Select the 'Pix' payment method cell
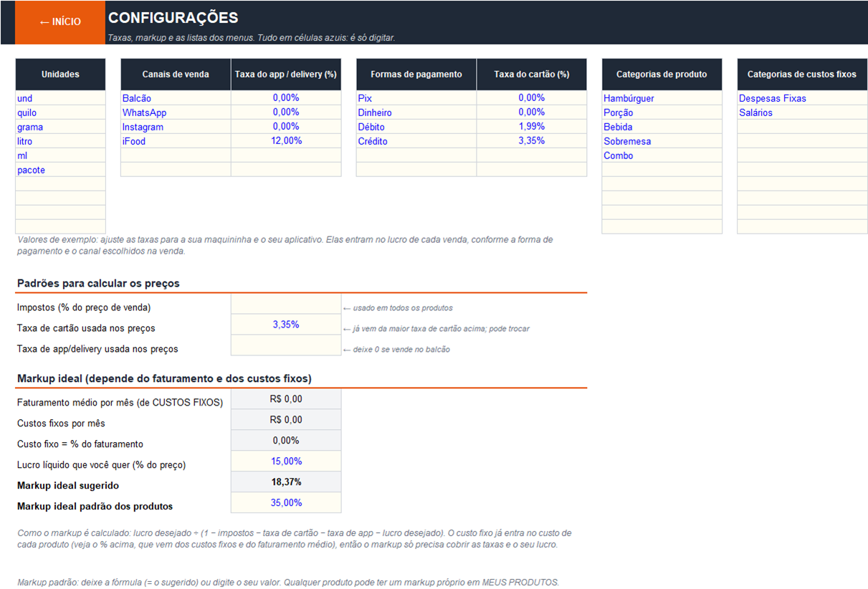This screenshot has width=868, height=589. 416,98
